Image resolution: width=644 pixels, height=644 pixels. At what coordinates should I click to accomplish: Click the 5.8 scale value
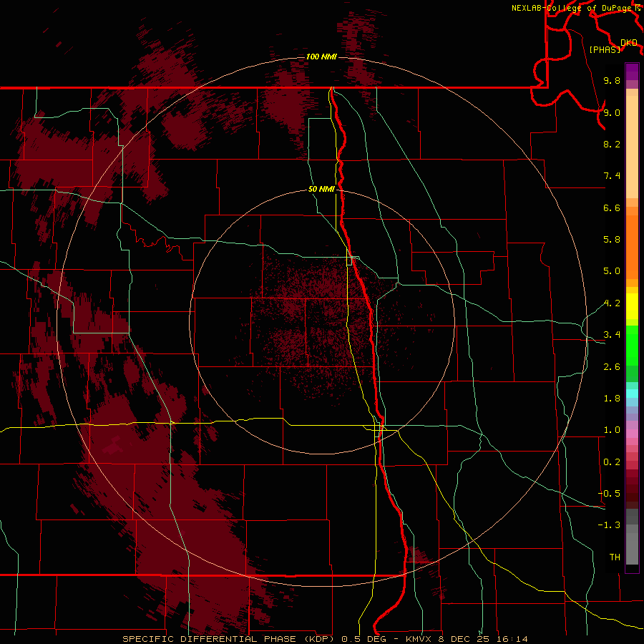tap(612, 240)
